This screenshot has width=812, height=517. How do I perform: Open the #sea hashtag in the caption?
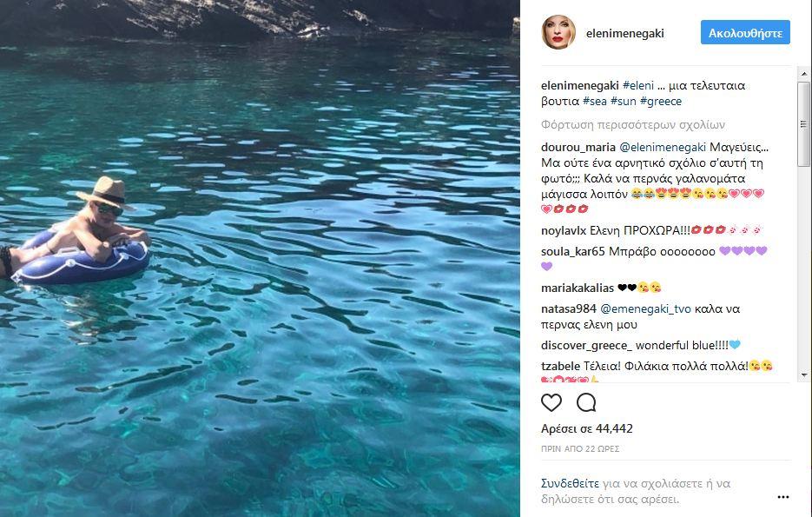(594, 102)
